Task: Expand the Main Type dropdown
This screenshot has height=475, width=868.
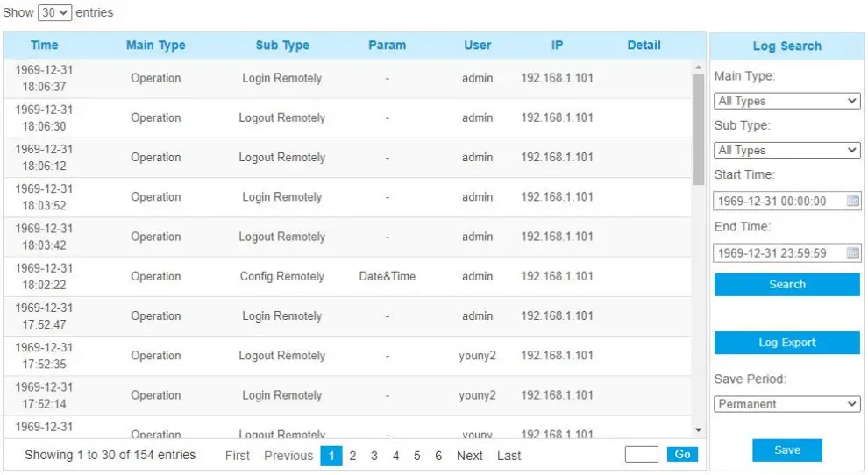Action: point(786,101)
